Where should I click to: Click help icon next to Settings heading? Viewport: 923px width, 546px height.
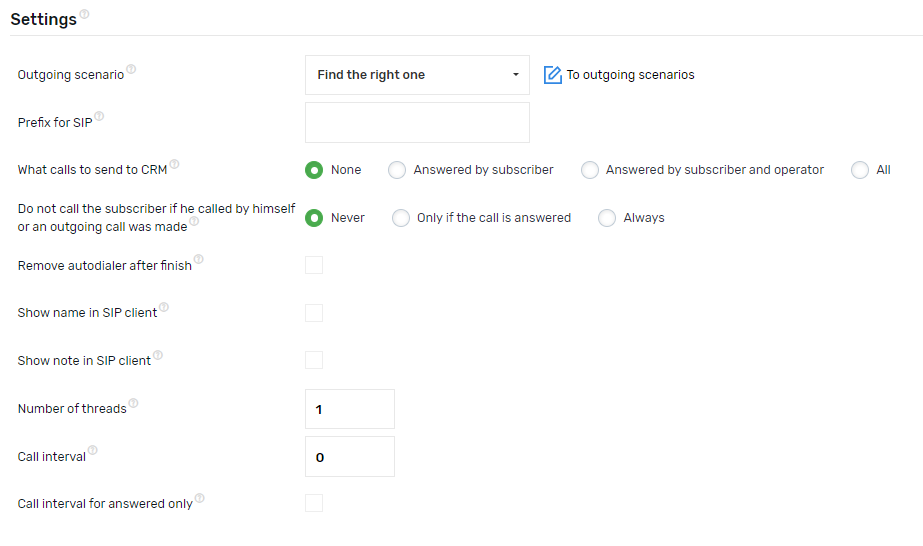84,14
